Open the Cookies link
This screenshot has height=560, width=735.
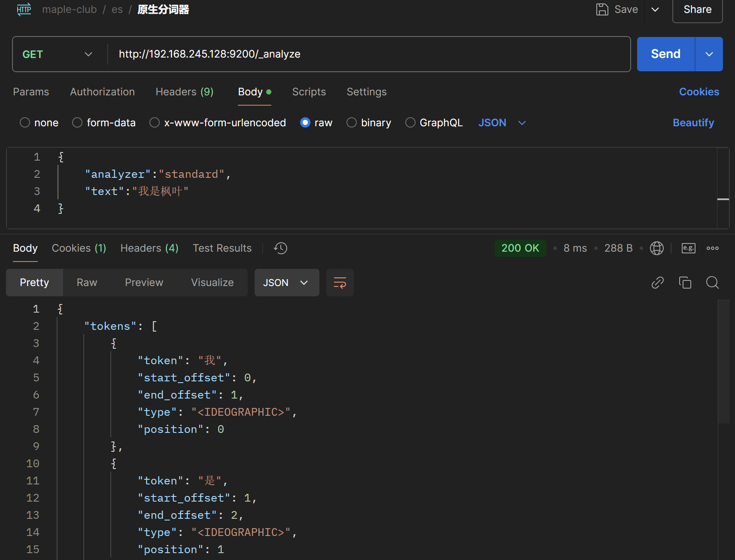click(x=699, y=92)
